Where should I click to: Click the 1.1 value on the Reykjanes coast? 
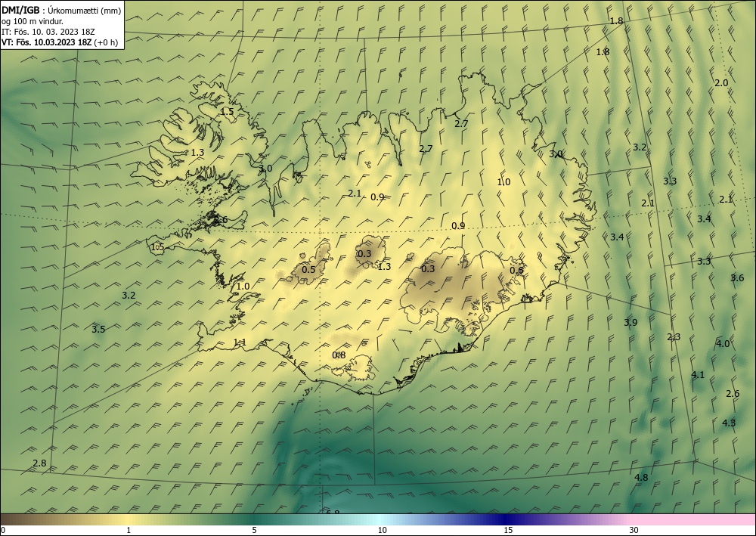(240, 342)
